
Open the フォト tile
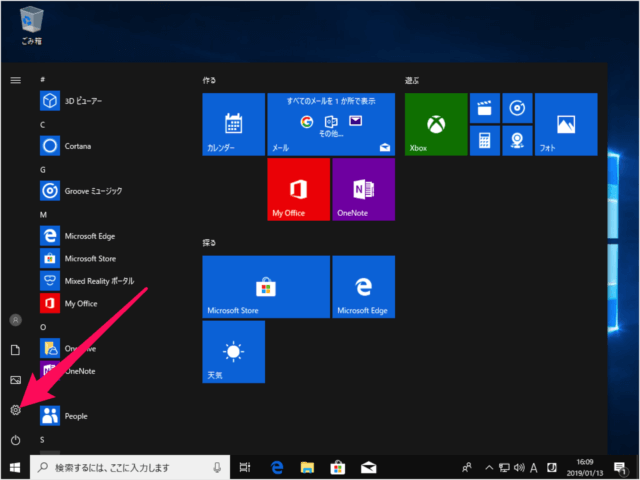pyautogui.click(x=566, y=124)
